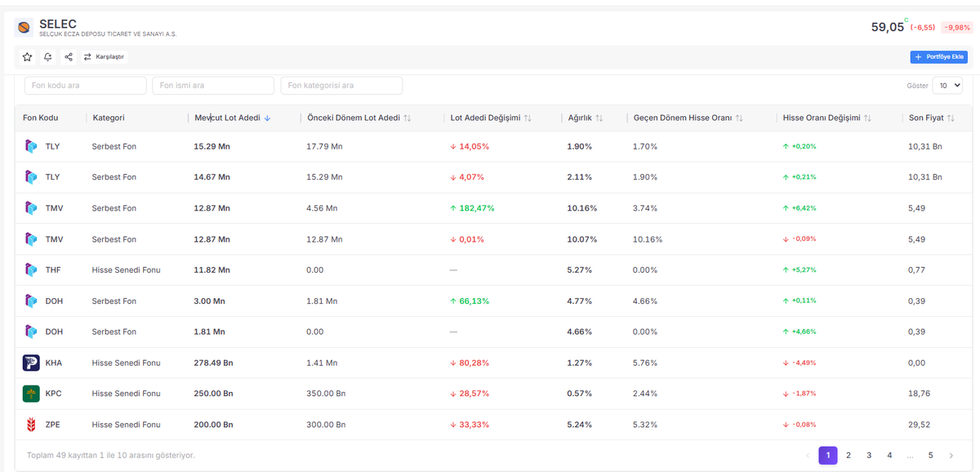Click the KHA fund logo icon

[x=31, y=363]
